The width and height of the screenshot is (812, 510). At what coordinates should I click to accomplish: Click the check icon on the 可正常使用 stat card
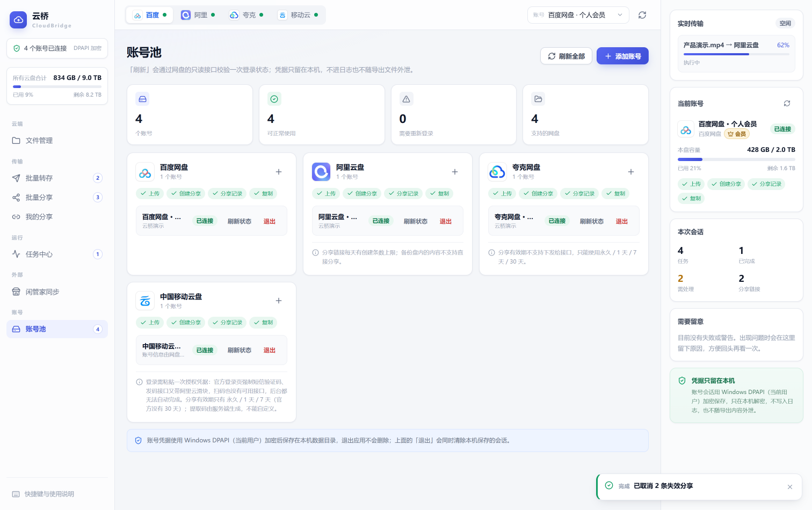274,99
